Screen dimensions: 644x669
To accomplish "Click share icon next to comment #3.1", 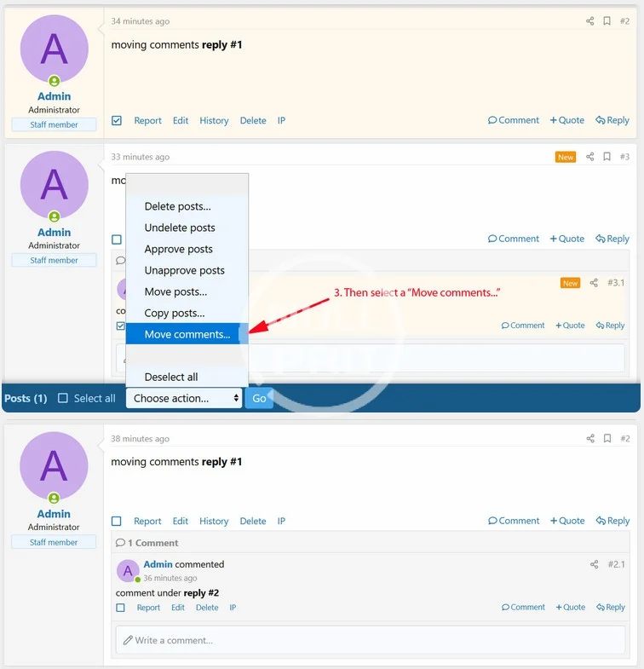I will click(x=594, y=283).
